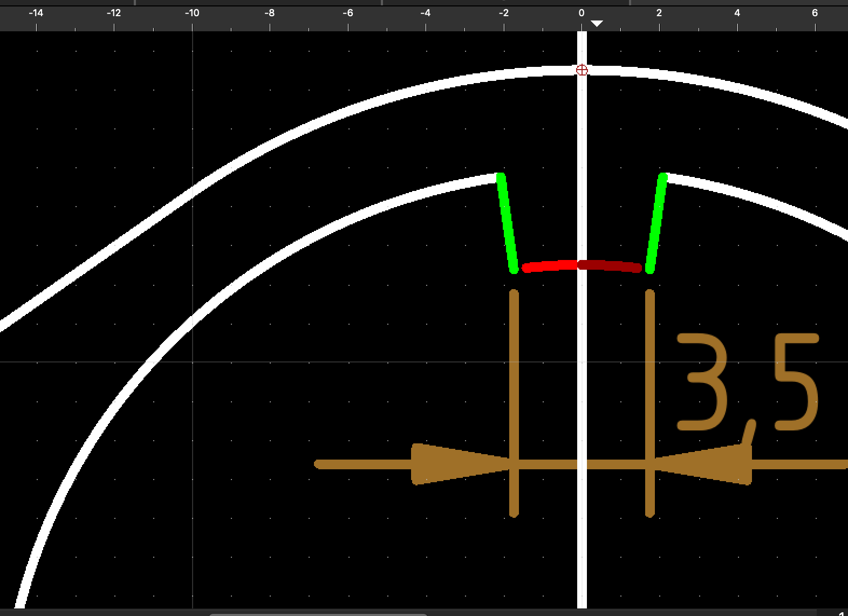Select the dark red arc segment
This screenshot has height=616, width=848.
pyautogui.click(x=610, y=265)
